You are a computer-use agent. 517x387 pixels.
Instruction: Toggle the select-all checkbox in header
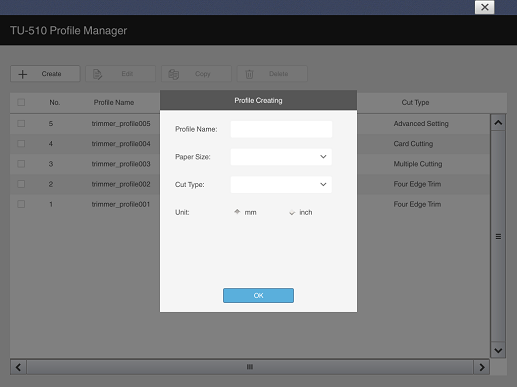pyautogui.click(x=21, y=102)
